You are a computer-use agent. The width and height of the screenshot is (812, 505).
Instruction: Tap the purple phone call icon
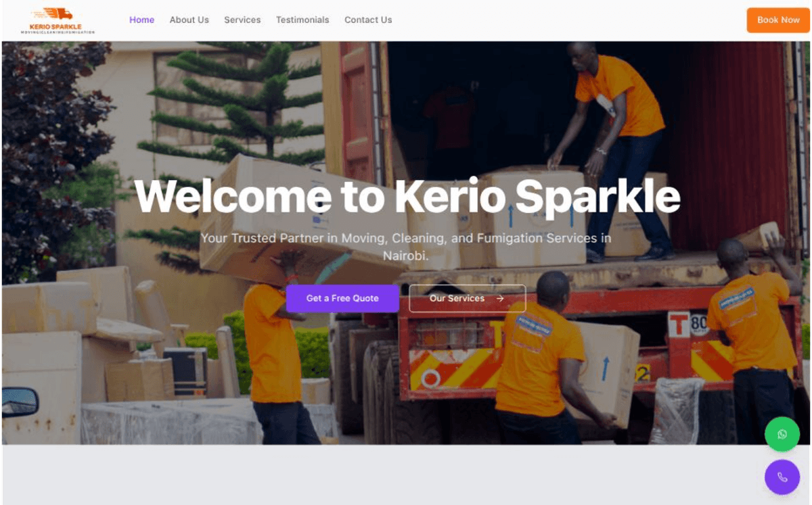(x=782, y=477)
